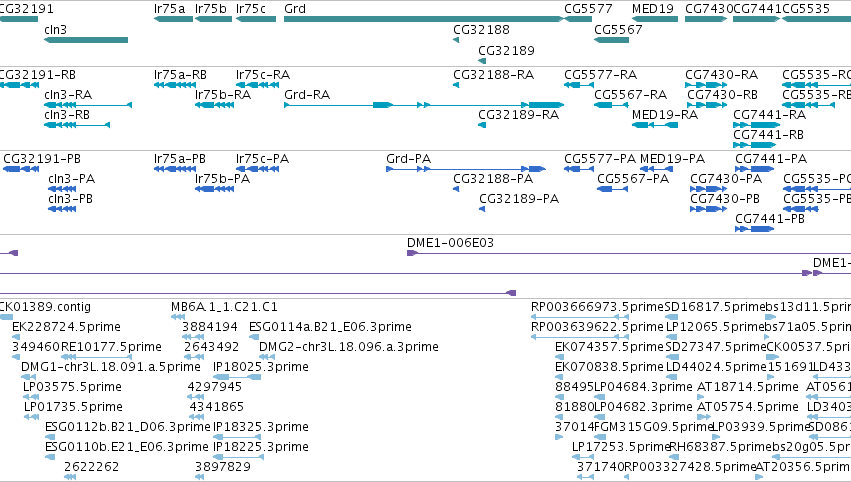Select the CG7441-RA transcript label

(x=770, y=115)
